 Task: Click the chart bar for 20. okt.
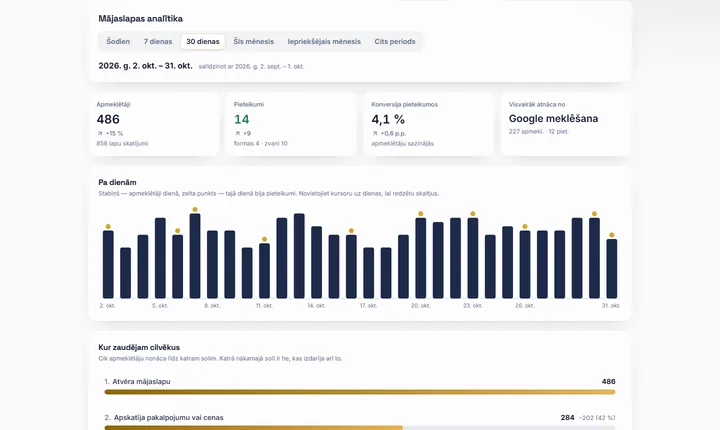[x=421, y=258]
